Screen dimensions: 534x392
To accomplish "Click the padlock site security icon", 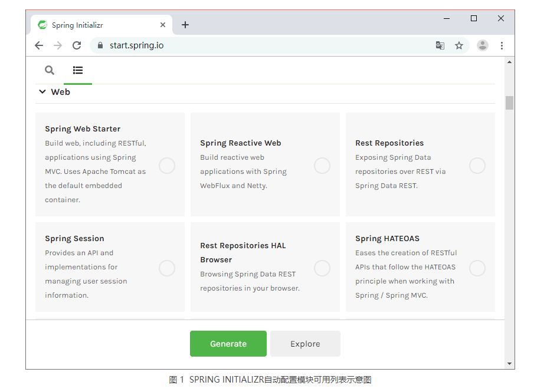I will [x=100, y=45].
